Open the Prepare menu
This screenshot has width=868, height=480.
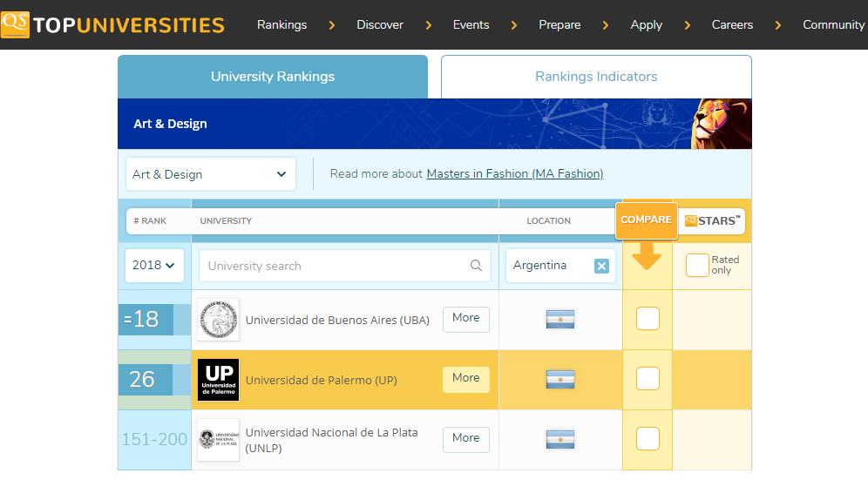click(x=559, y=25)
